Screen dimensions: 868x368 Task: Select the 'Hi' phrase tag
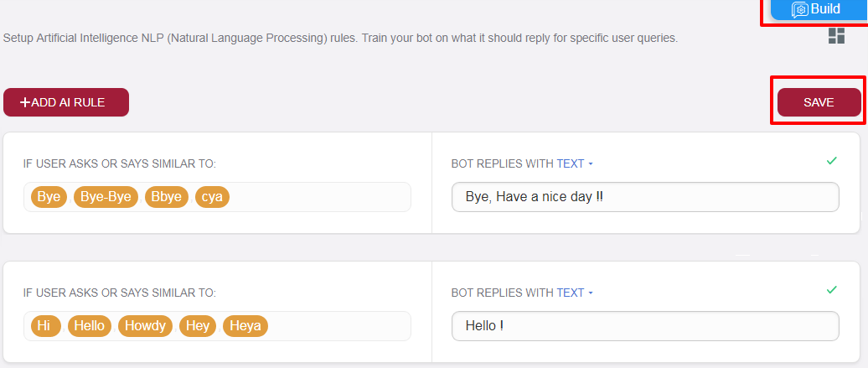[x=45, y=326]
